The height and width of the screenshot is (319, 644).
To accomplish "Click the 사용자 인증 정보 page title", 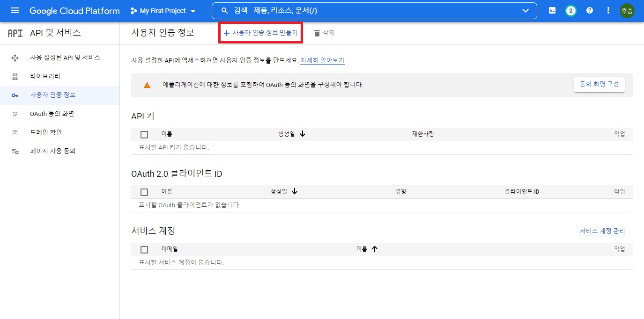I will click(x=163, y=33).
